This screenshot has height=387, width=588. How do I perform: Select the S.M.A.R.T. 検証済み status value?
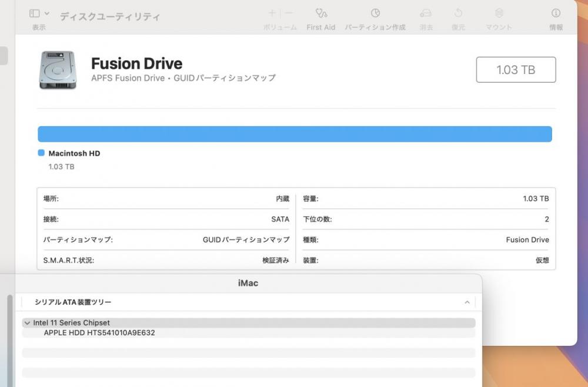[276, 260]
